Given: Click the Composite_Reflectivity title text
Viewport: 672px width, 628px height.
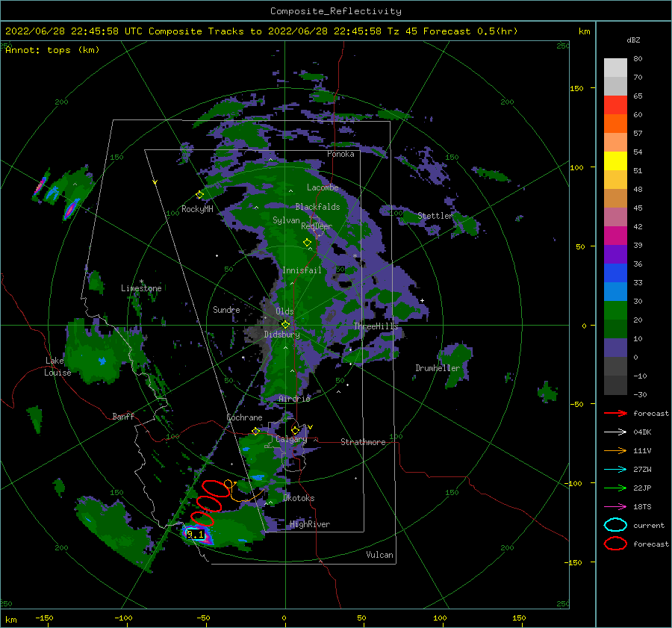Looking at the screenshot, I should click(335, 11).
